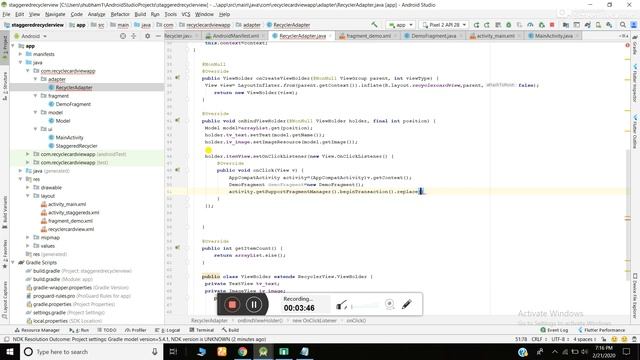This screenshot has width=640, height=360.
Task: Click the lock icon in status bar
Action: [x=604, y=339]
